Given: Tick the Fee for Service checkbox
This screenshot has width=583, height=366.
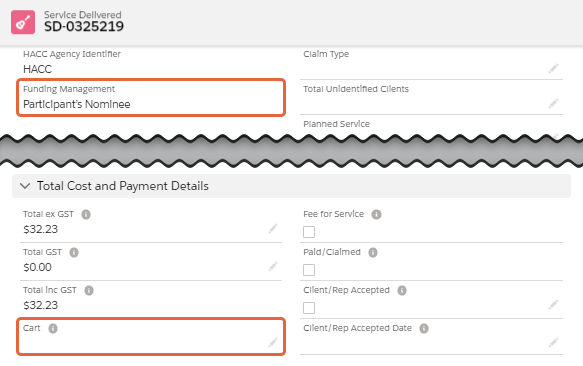Looking at the screenshot, I should coord(309,232).
